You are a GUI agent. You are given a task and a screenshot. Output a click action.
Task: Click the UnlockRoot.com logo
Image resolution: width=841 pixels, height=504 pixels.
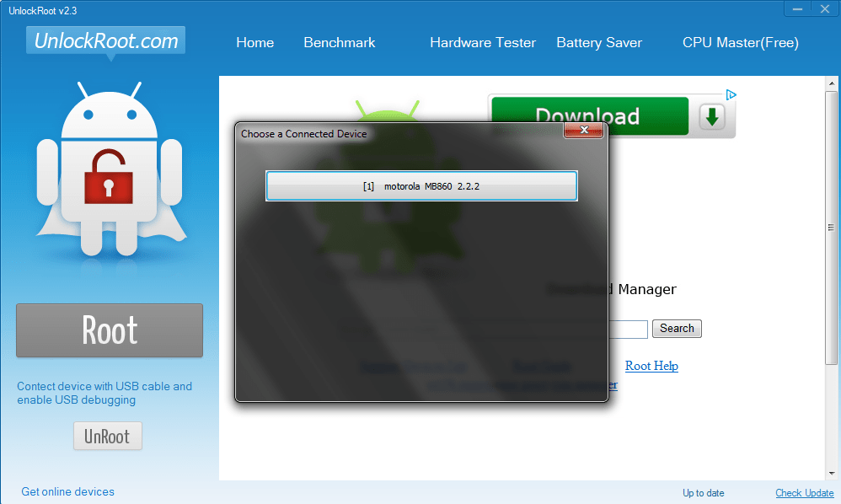pyautogui.click(x=104, y=40)
